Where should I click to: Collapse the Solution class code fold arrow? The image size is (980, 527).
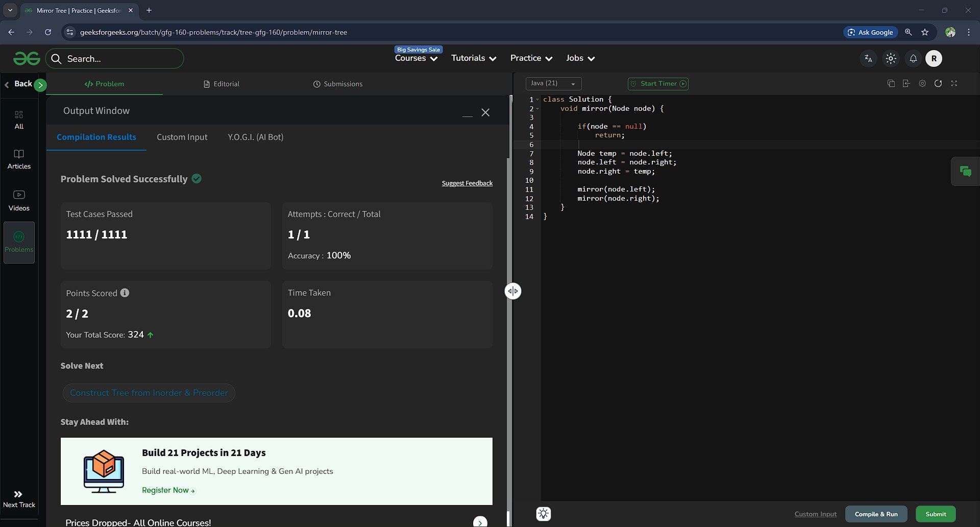coord(537,100)
